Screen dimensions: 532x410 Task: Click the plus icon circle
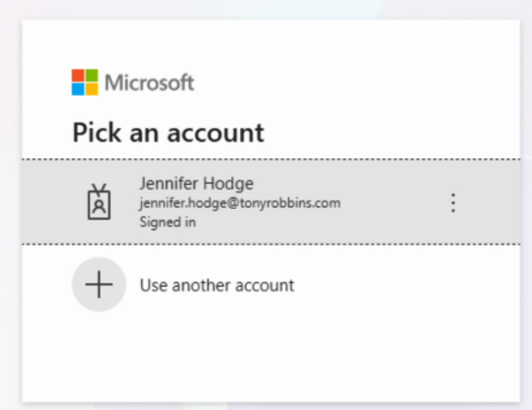99,285
